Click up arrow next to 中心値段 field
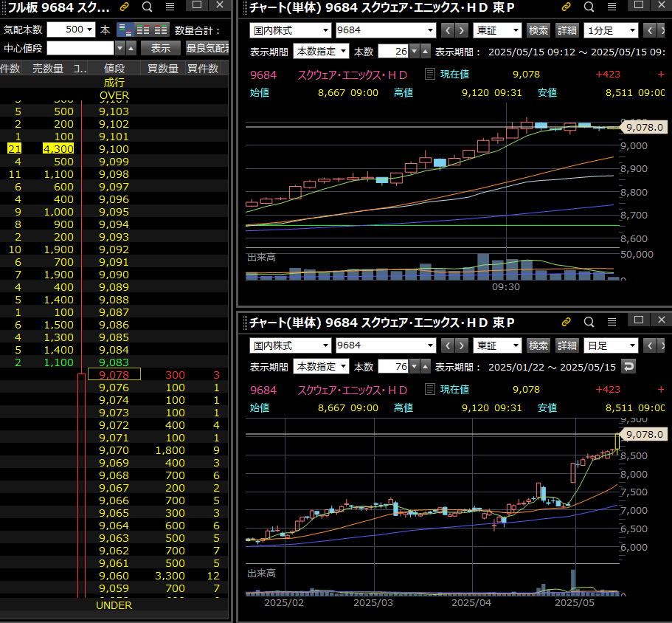 coord(131,48)
